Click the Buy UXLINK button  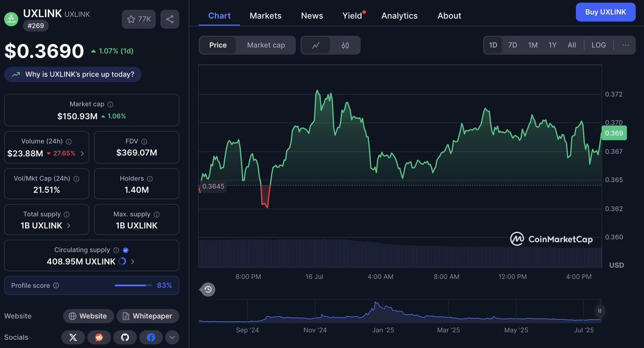pos(605,12)
